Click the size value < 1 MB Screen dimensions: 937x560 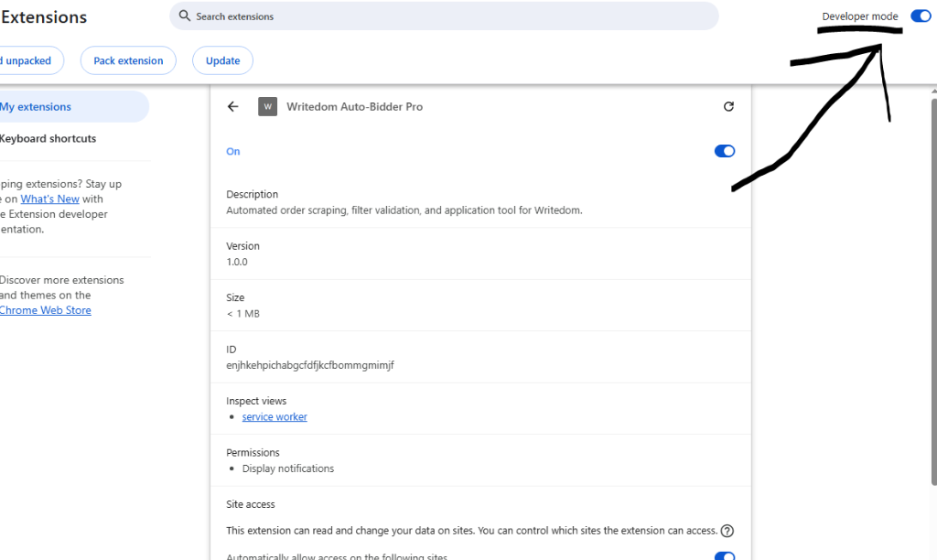[242, 314]
